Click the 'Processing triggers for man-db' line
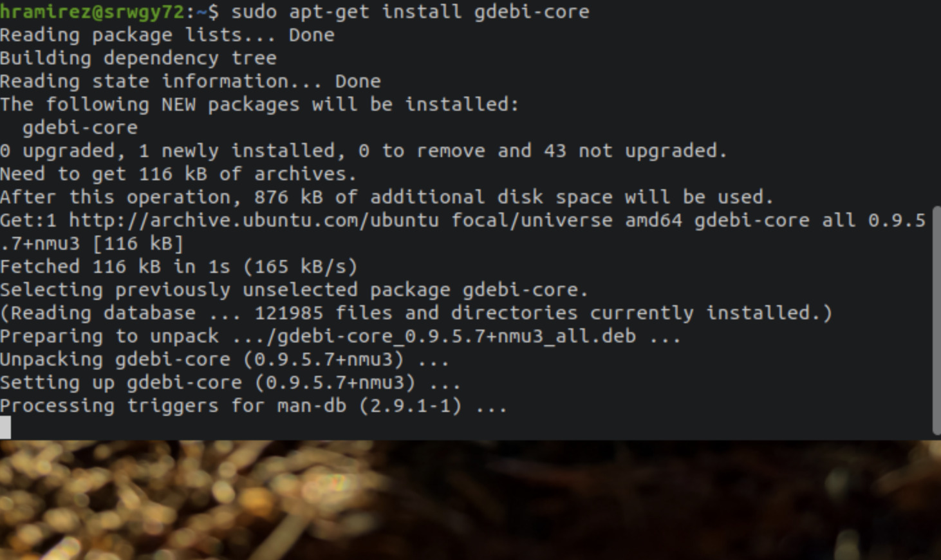This screenshot has height=560, width=941. tap(253, 406)
